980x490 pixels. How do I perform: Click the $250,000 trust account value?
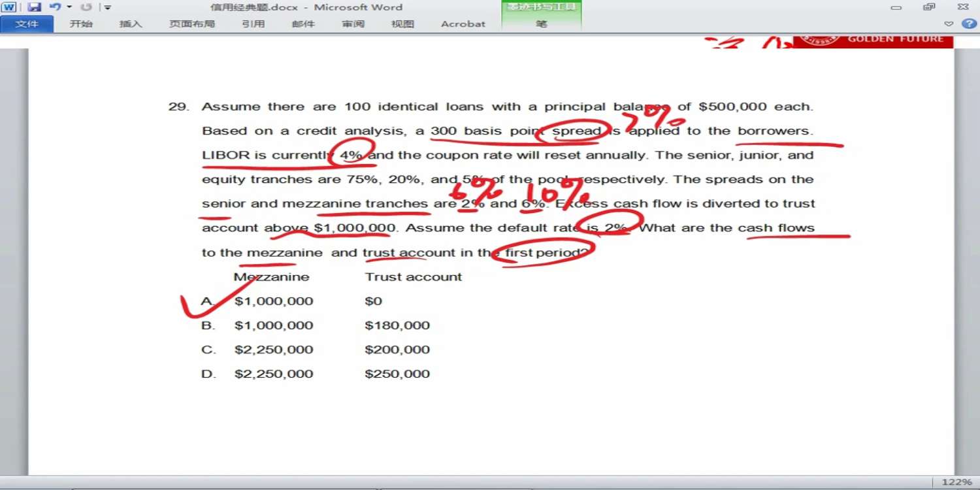point(397,374)
